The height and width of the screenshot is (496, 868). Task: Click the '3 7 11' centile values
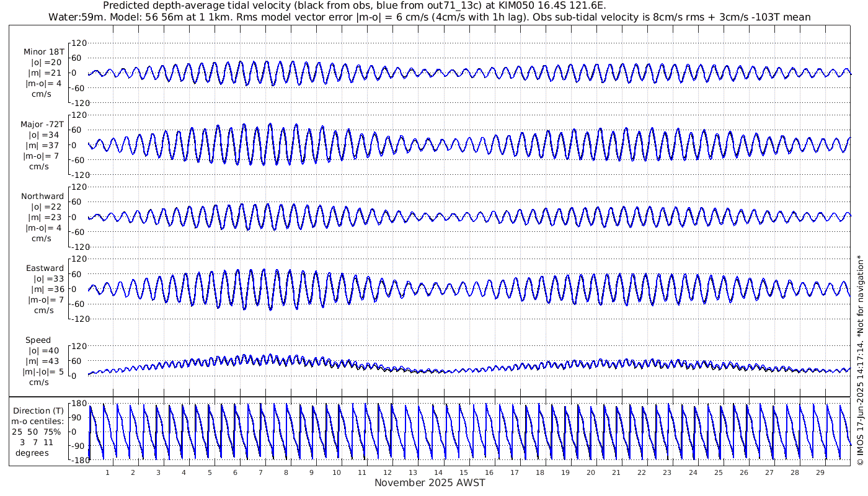pos(37,442)
